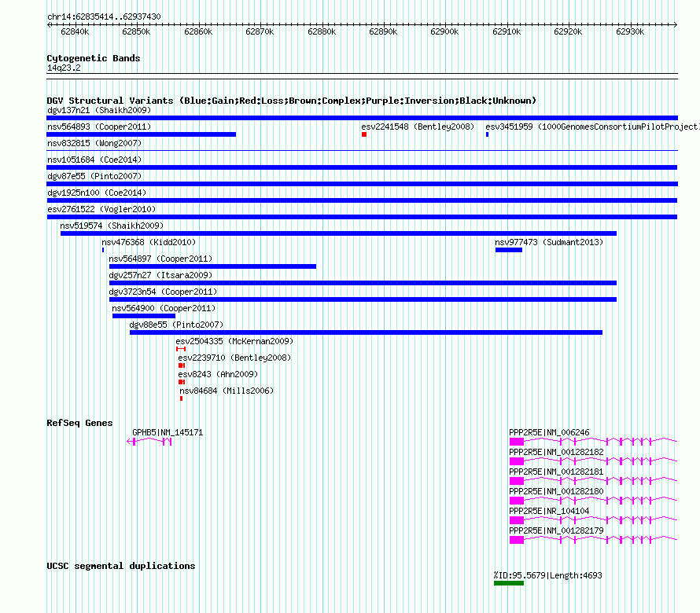700x613 pixels.
Task: Select the GPHB5 gene model glyph
Action: (149, 442)
